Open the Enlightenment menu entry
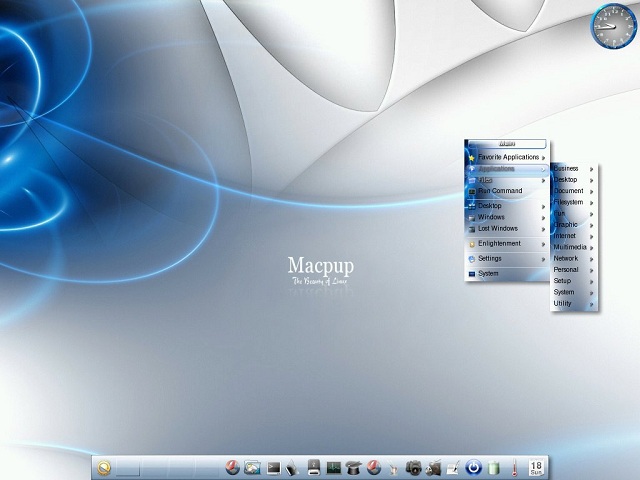 (507, 244)
